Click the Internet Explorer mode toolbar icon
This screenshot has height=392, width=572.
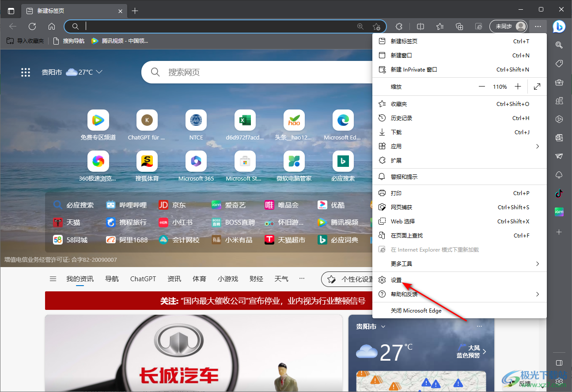pos(479,26)
